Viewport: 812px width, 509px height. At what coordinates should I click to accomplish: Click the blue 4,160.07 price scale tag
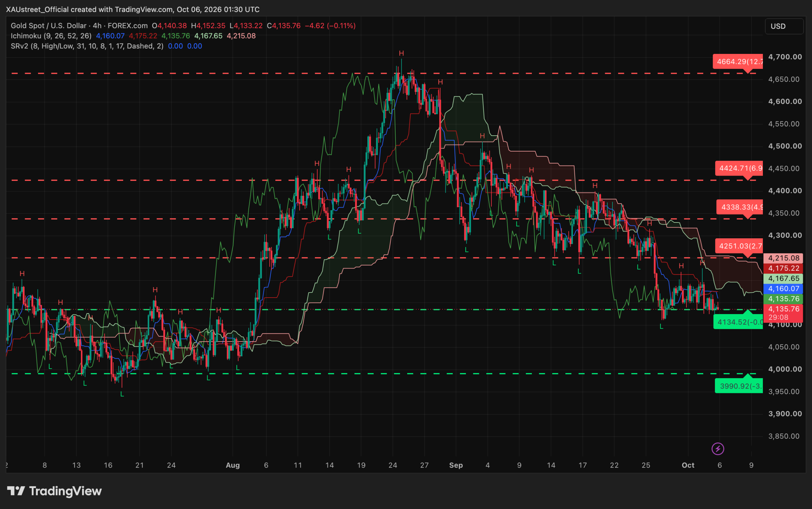click(x=783, y=288)
